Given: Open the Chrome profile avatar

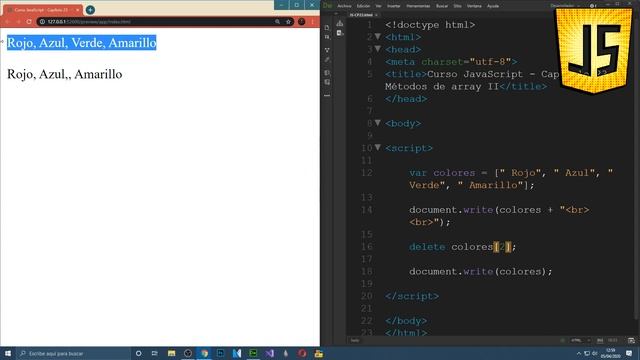Looking at the screenshot, I should (302, 22).
